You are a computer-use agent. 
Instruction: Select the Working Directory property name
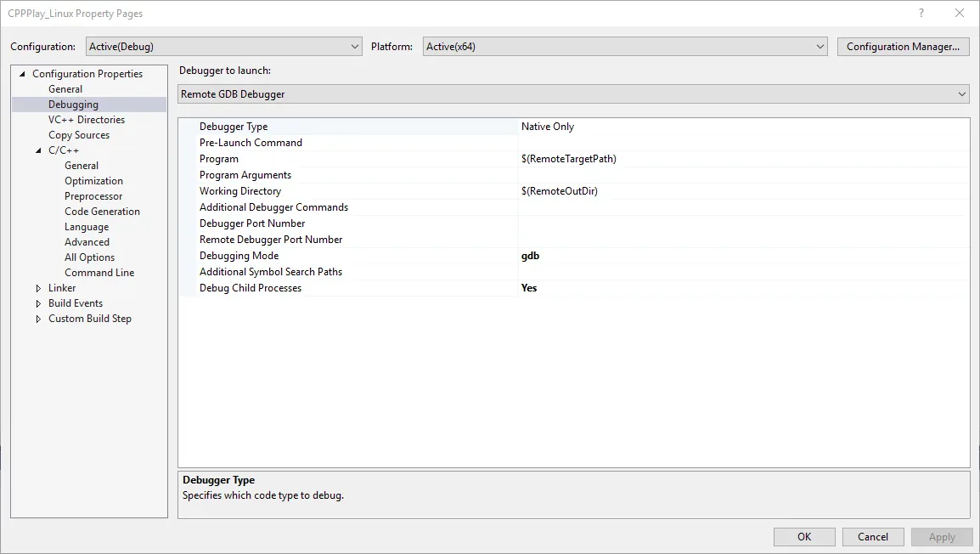point(240,191)
